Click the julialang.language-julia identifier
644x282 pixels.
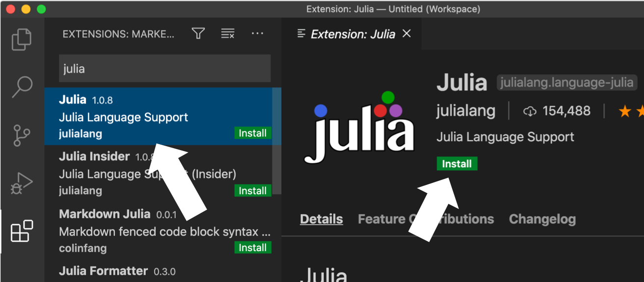(x=567, y=82)
